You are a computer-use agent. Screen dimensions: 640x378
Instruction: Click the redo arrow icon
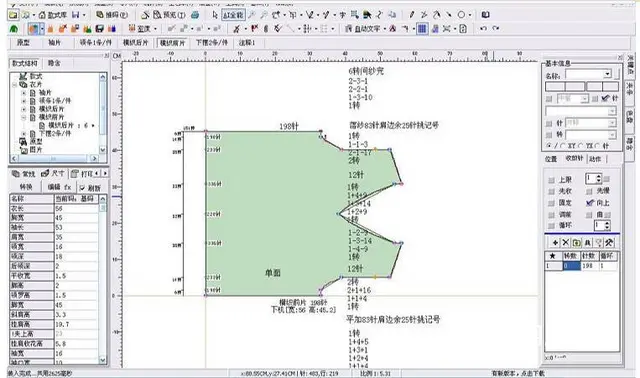(x=496, y=29)
